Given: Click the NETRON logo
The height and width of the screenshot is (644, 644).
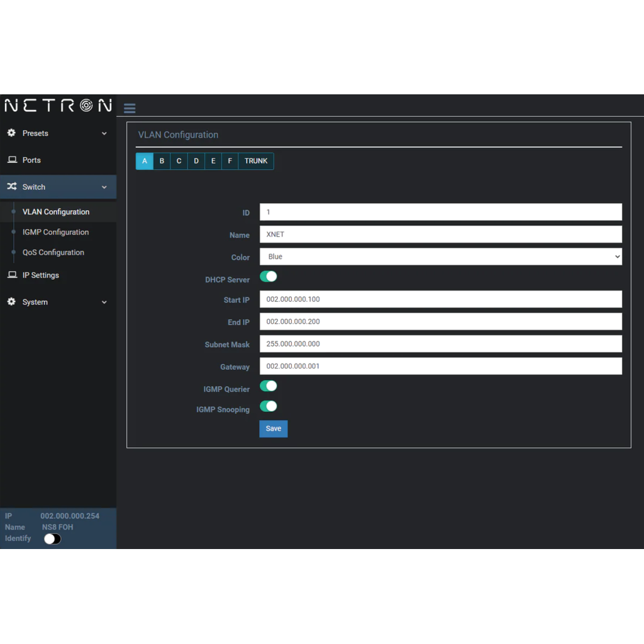Looking at the screenshot, I should [x=57, y=105].
